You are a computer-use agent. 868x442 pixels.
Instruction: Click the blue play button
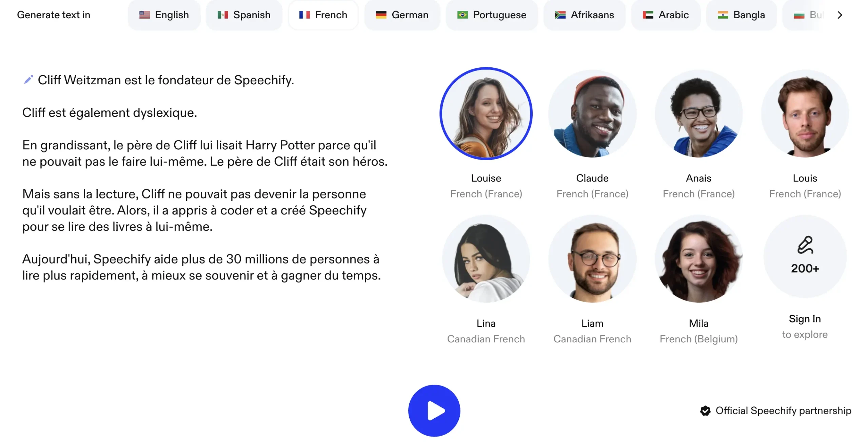click(434, 411)
